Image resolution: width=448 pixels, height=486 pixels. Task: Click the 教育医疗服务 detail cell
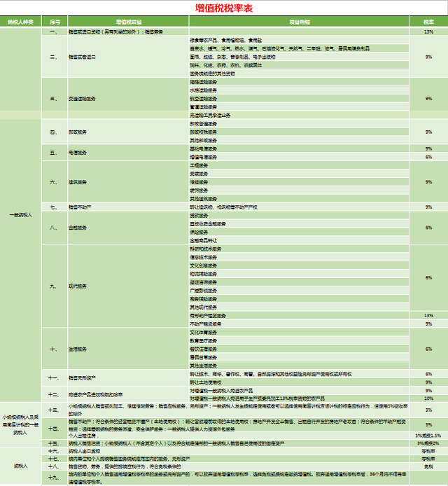300,340
